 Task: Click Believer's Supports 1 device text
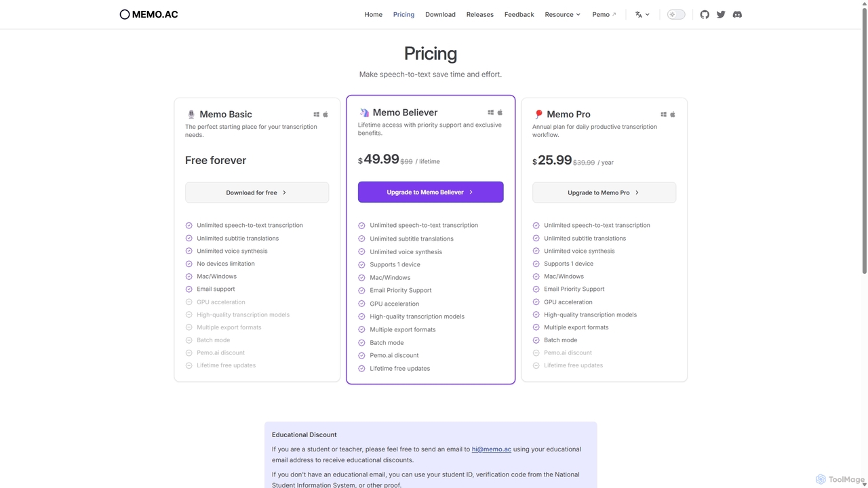click(x=395, y=264)
